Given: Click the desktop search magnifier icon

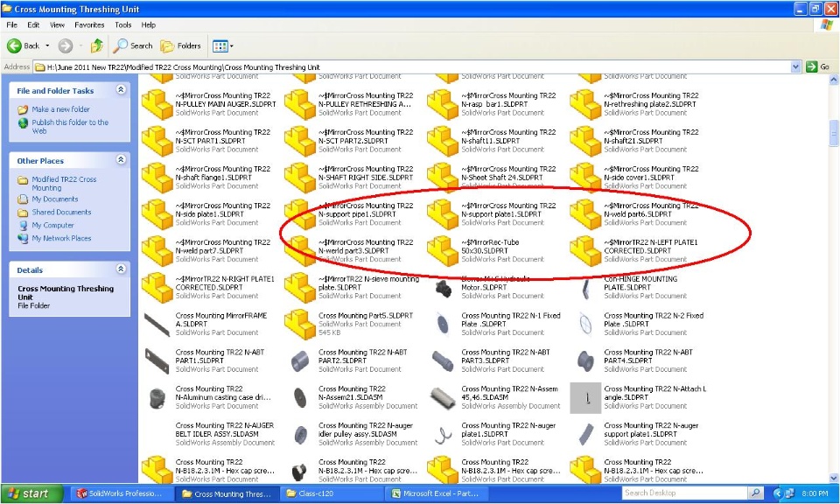Looking at the screenshot, I should (x=755, y=493).
